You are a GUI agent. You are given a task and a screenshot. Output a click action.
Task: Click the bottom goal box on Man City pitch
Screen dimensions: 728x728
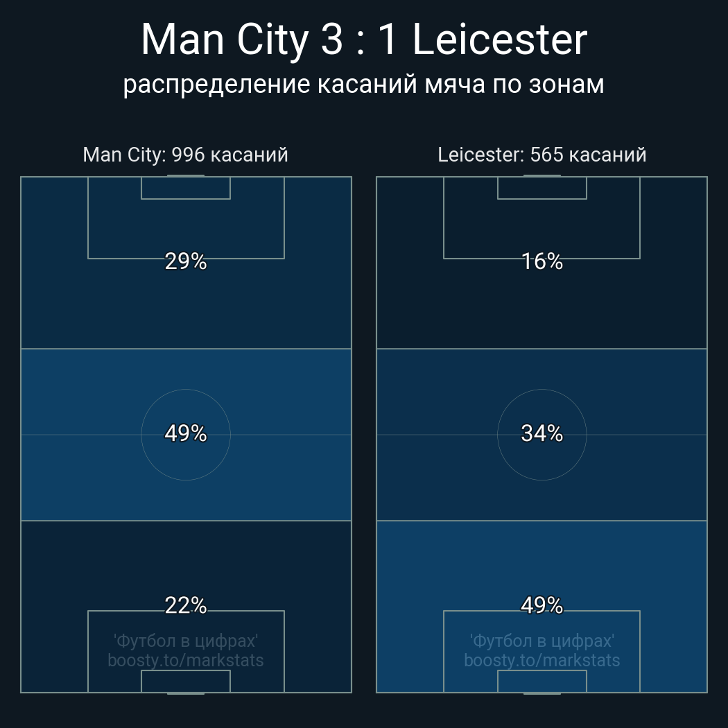pyautogui.click(x=185, y=682)
